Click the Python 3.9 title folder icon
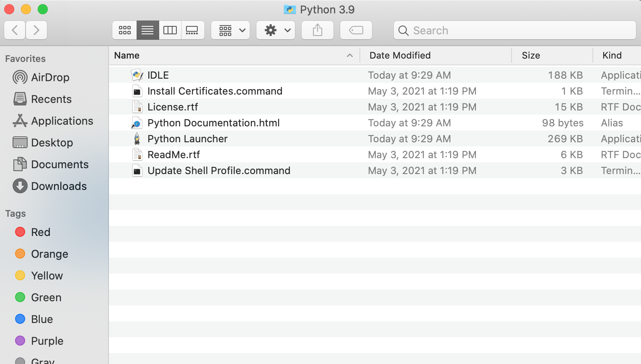641x364 pixels. point(289,10)
